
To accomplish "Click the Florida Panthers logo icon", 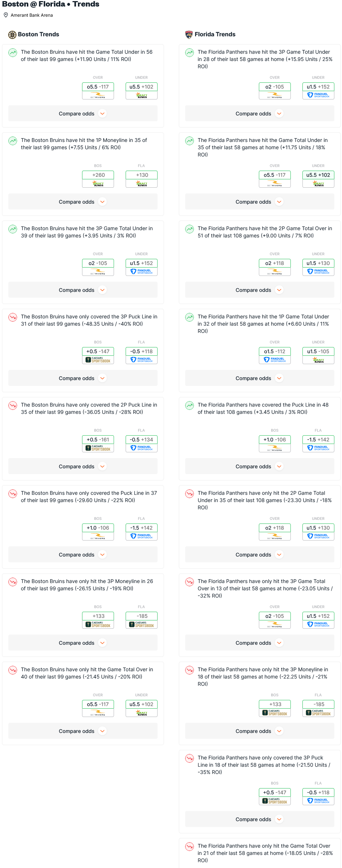I will click(x=189, y=34).
